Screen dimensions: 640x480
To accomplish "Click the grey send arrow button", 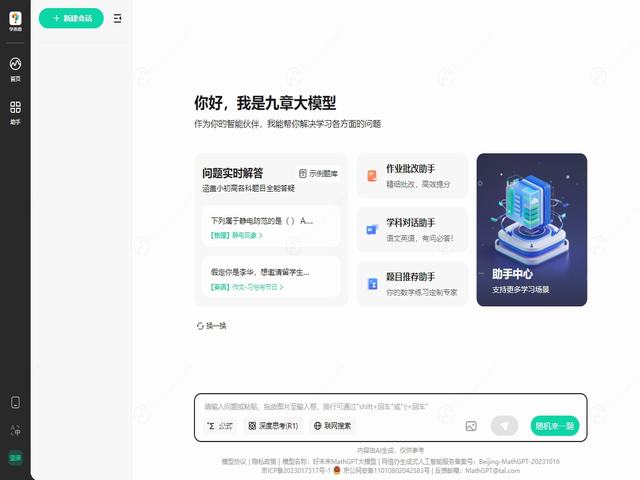I will click(504, 426).
